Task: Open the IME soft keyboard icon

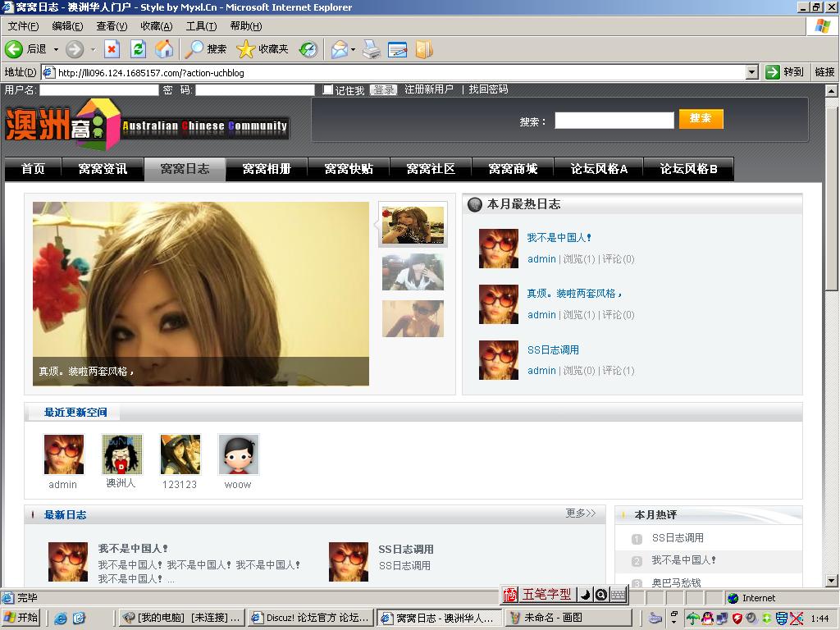Action: pyautogui.click(x=619, y=595)
